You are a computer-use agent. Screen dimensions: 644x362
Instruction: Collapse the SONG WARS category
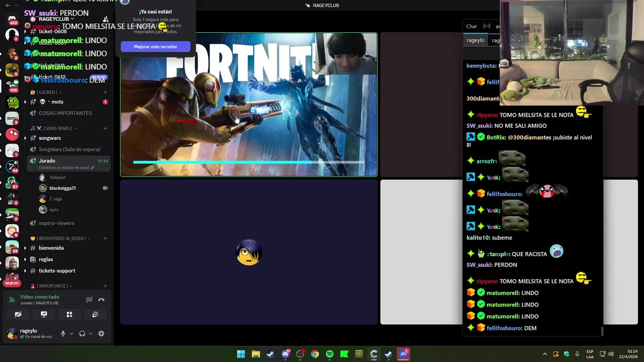[x=53, y=128]
